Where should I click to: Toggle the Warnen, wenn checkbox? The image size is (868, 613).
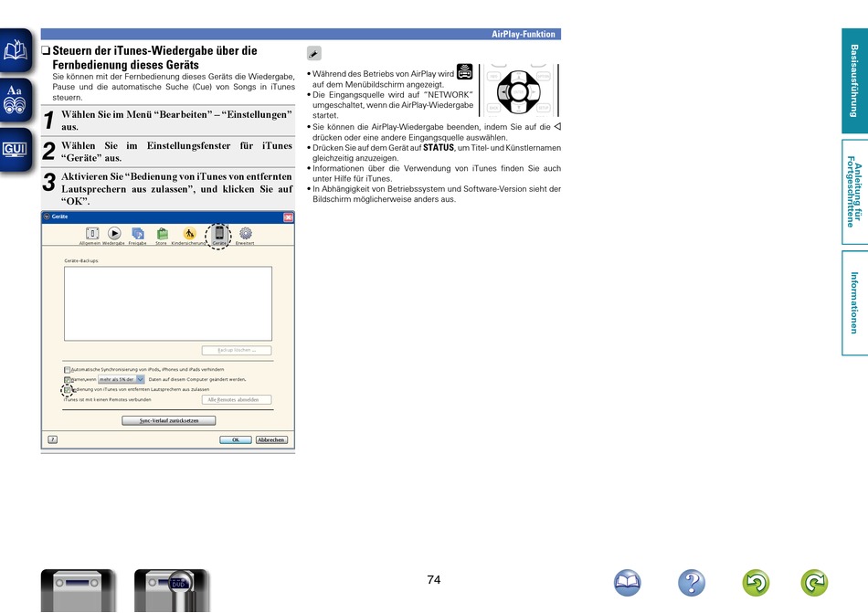pyautogui.click(x=67, y=379)
